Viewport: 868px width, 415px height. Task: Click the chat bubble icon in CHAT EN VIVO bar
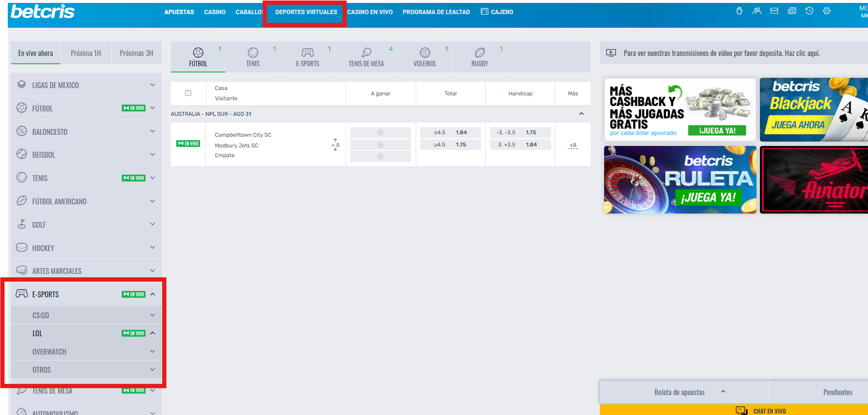(741, 411)
